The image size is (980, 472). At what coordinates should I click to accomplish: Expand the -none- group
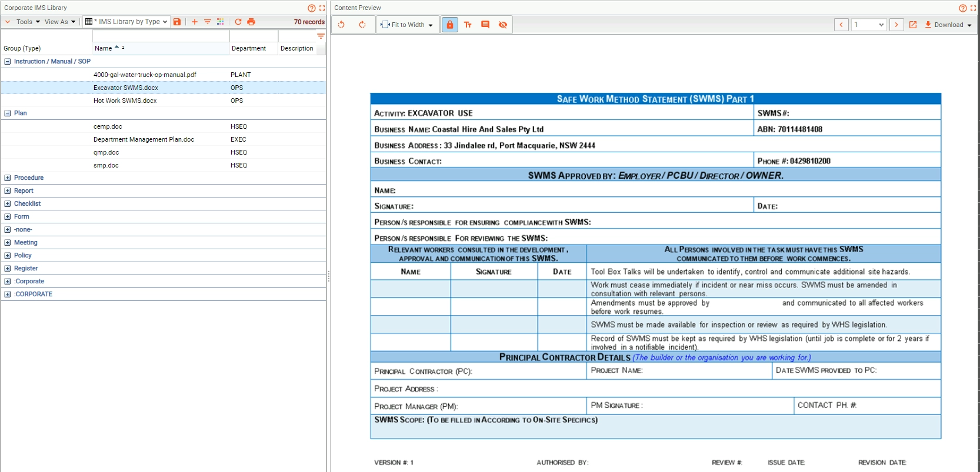coord(8,229)
